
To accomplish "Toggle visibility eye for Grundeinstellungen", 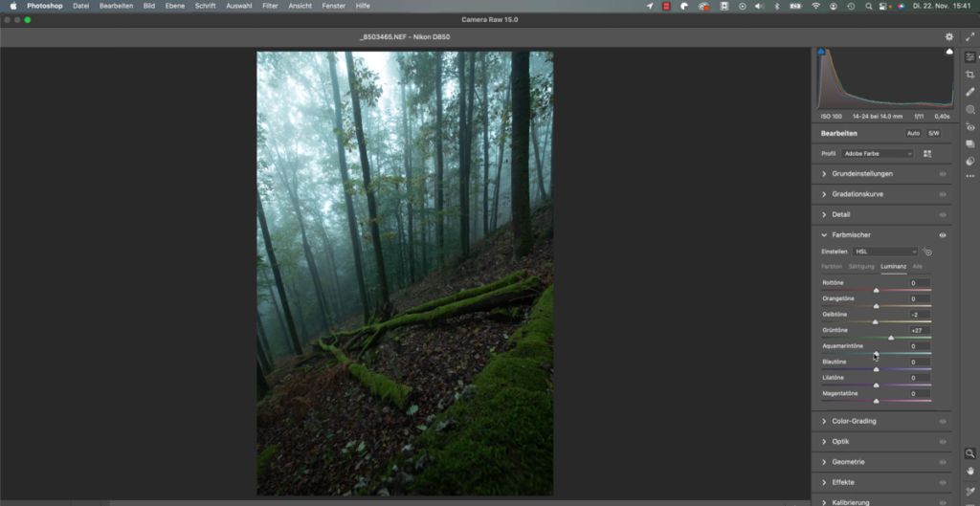I will point(943,174).
